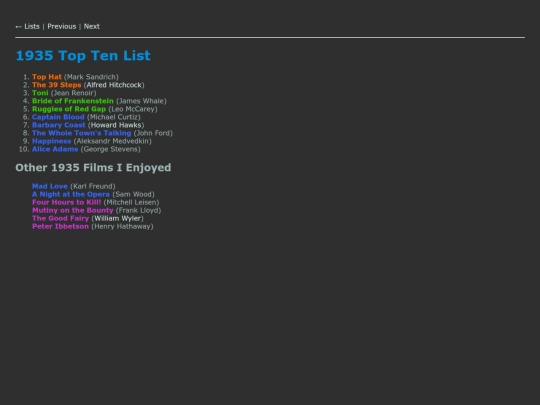540x405 pixels.
Task: Click the text (Mark Sandrich)
Action: 91,77
